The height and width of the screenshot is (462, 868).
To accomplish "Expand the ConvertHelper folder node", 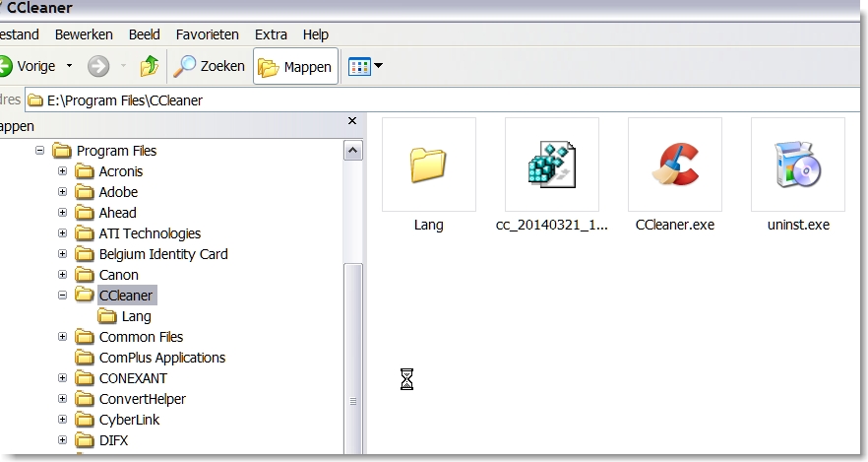I will [63, 398].
